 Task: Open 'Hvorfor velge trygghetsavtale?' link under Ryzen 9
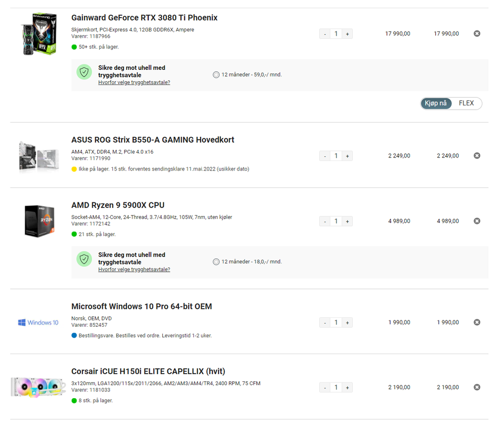click(x=134, y=270)
